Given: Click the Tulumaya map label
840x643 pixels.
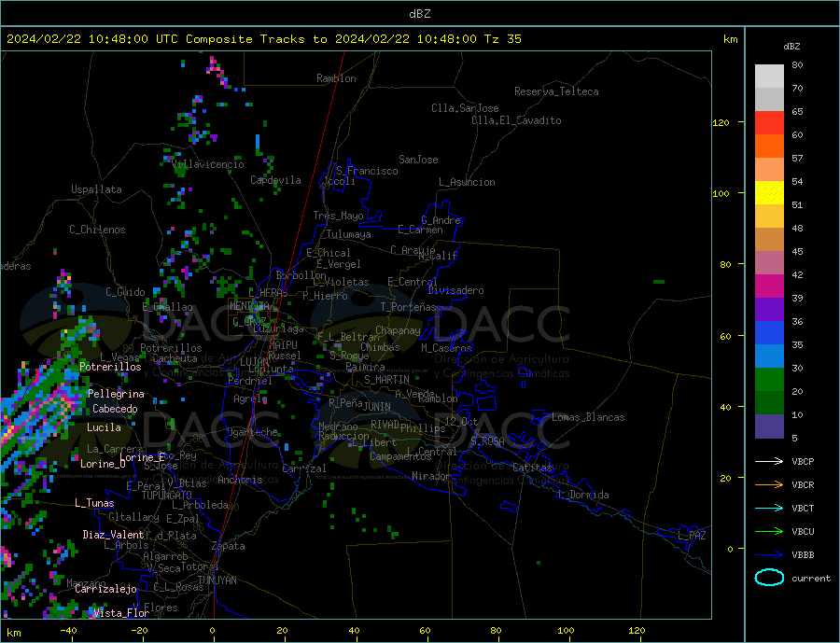Looking at the screenshot, I should [349, 234].
